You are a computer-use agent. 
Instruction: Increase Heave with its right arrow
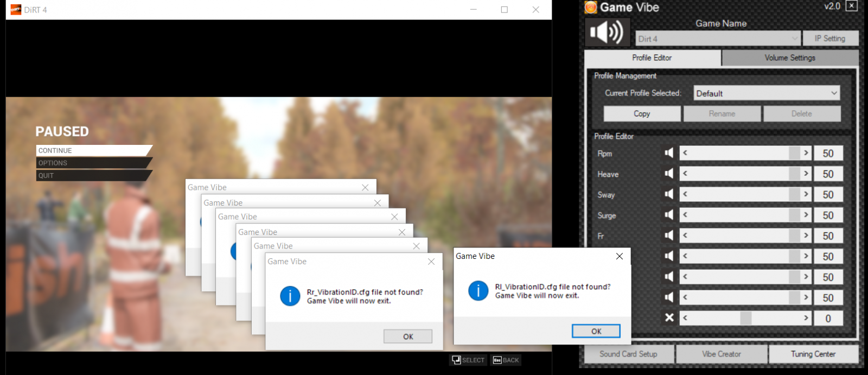tap(806, 174)
